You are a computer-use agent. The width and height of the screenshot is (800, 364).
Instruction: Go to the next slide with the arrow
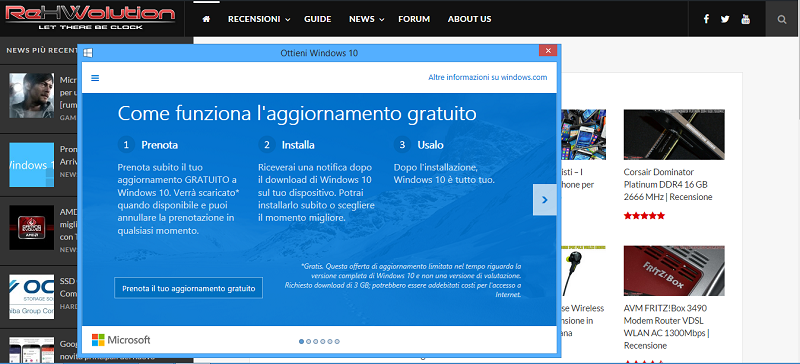(544, 200)
